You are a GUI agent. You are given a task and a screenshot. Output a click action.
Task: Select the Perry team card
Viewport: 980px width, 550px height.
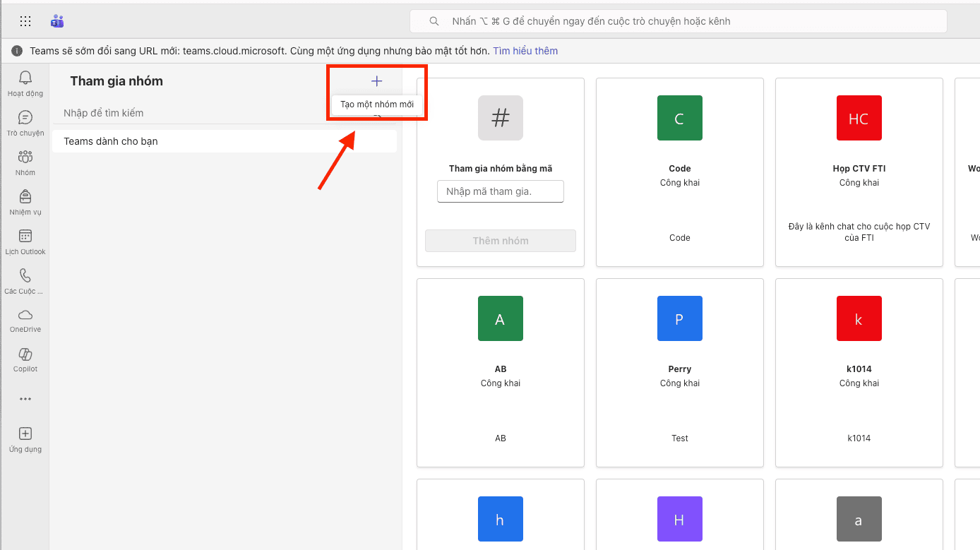pyautogui.click(x=679, y=372)
